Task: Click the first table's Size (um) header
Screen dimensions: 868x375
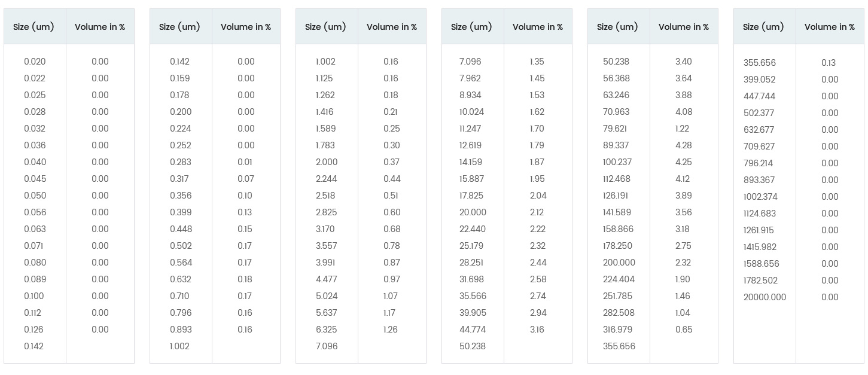Action: click(x=33, y=27)
